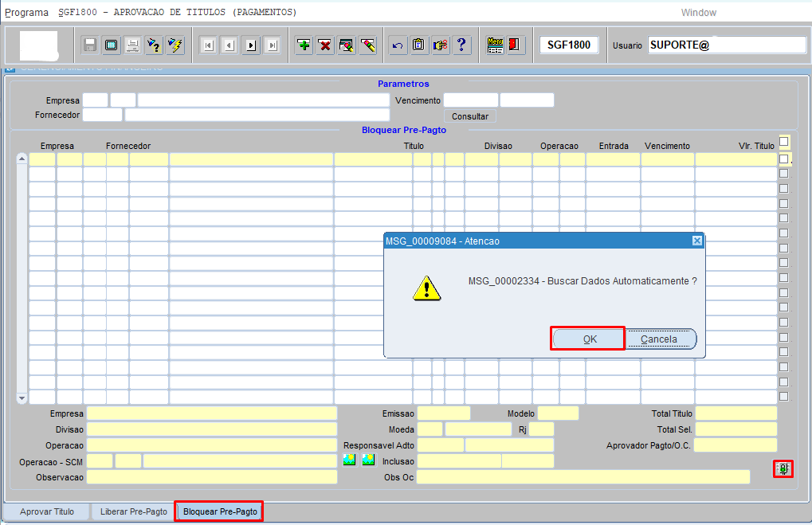Switch to the Aprovar Titulo tab

pyautogui.click(x=47, y=511)
